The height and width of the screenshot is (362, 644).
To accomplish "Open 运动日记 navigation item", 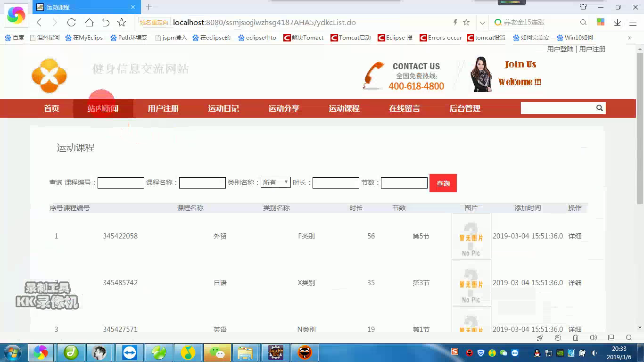I will 223,108.
